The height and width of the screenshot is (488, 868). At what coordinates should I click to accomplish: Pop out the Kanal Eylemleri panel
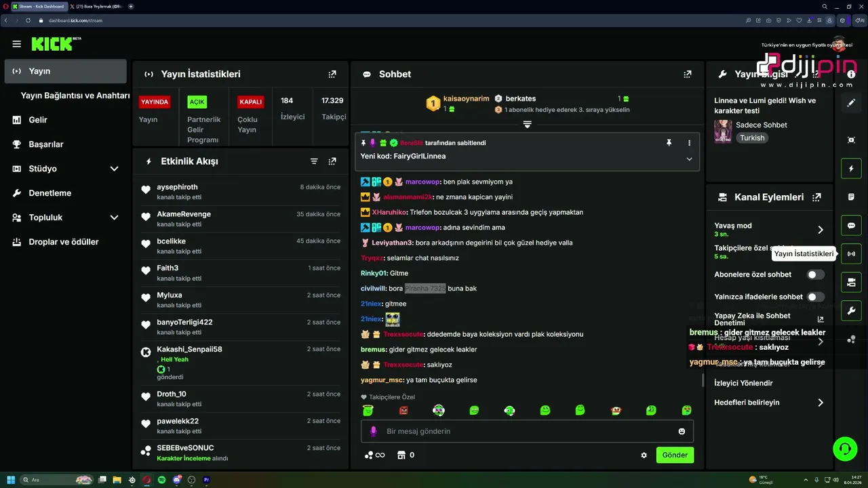[816, 197]
